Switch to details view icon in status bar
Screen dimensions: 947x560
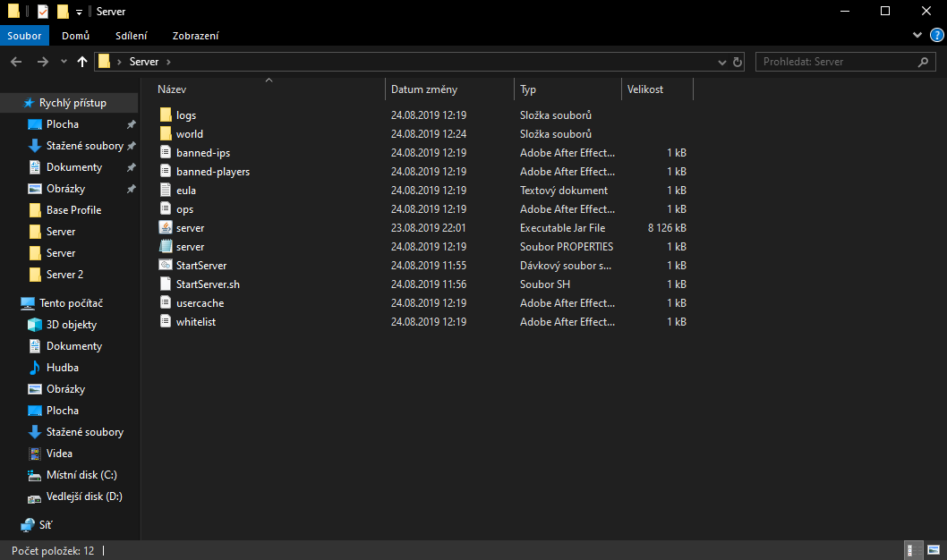tap(912, 550)
